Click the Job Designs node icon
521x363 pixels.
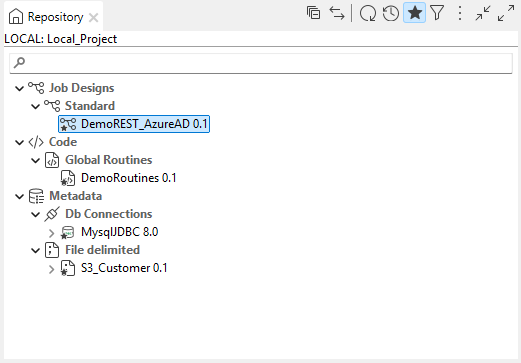(36, 88)
